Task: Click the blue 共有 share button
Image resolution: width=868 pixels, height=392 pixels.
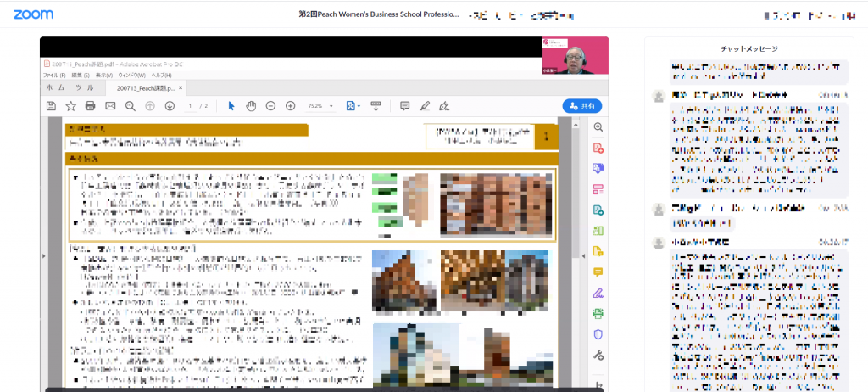Action: click(x=581, y=106)
